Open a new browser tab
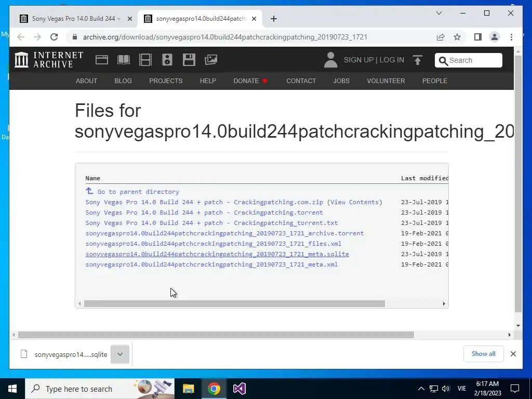Screen dimensions: 532x399 pyautogui.click(x=274, y=19)
